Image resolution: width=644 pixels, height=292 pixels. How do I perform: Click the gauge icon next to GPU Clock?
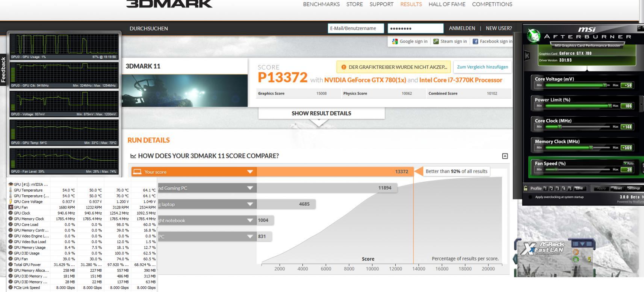point(11,213)
